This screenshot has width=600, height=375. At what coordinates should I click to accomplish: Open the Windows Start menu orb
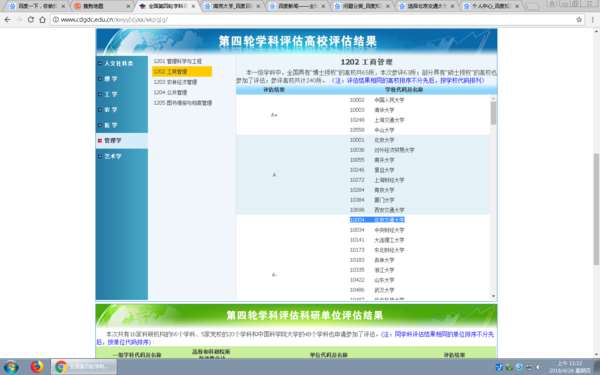pos(11,367)
